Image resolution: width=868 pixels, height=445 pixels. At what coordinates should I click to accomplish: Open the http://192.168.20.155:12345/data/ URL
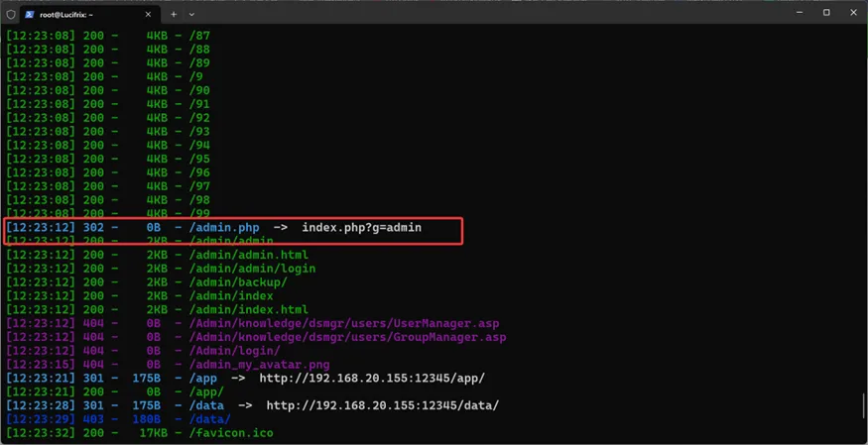(x=382, y=405)
